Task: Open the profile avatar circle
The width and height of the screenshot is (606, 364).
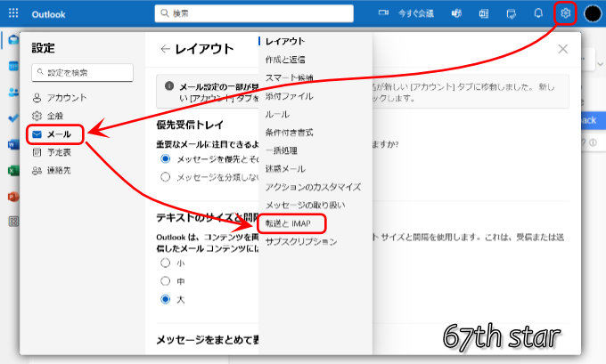Action: click(593, 14)
